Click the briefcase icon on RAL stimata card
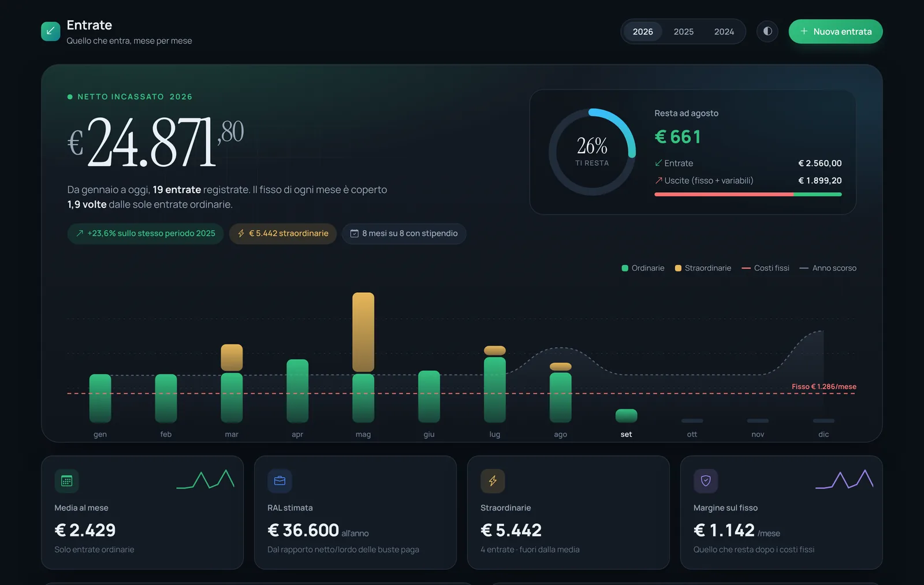The width and height of the screenshot is (924, 585). [280, 480]
